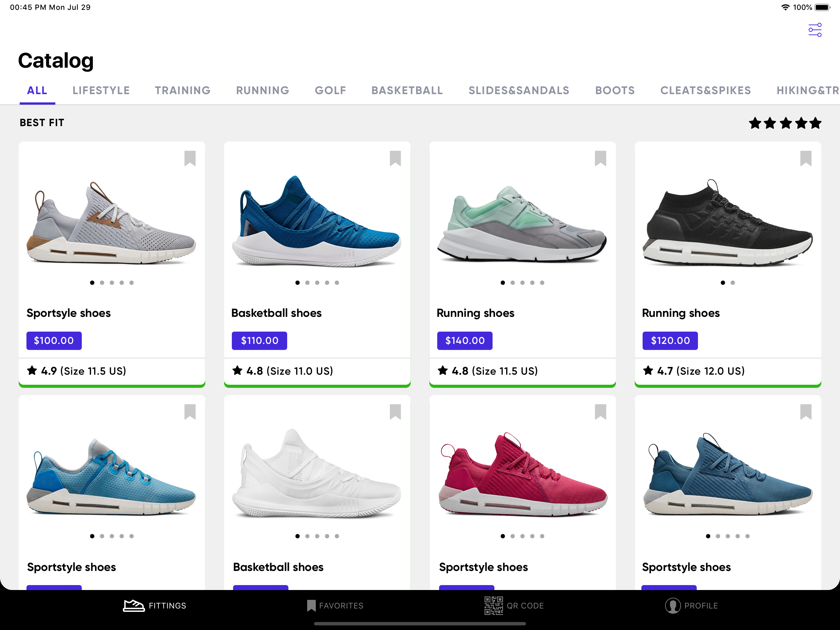Bookmark the $140.00 Running shoes
The width and height of the screenshot is (840, 630).
tap(600, 158)
